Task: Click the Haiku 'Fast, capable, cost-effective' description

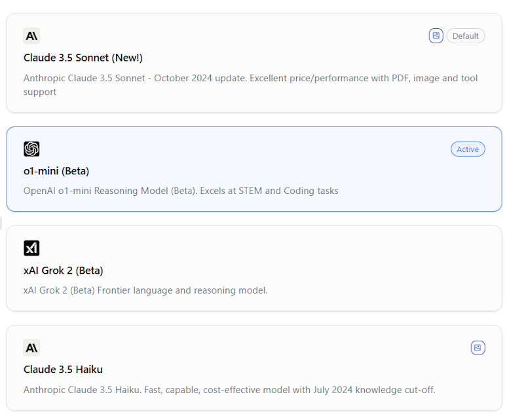Action: [x=229, y=390]
